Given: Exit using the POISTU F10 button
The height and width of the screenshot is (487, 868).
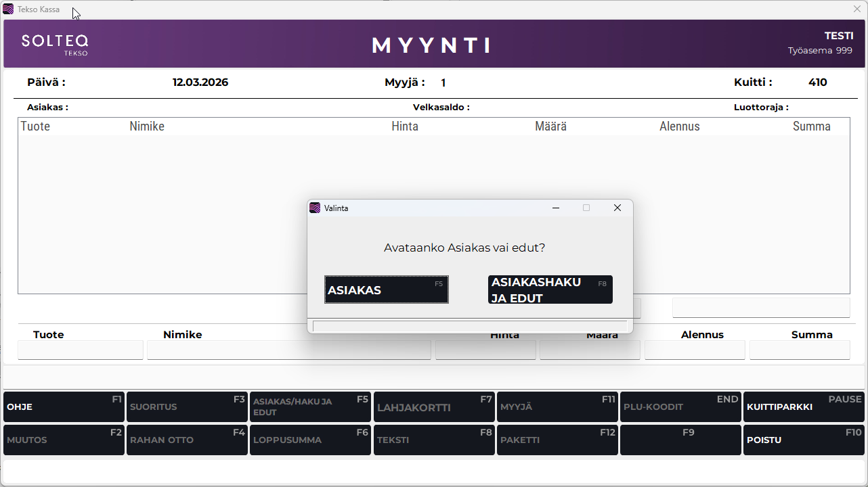Looking at the screenshot, I should pos(804,440).
